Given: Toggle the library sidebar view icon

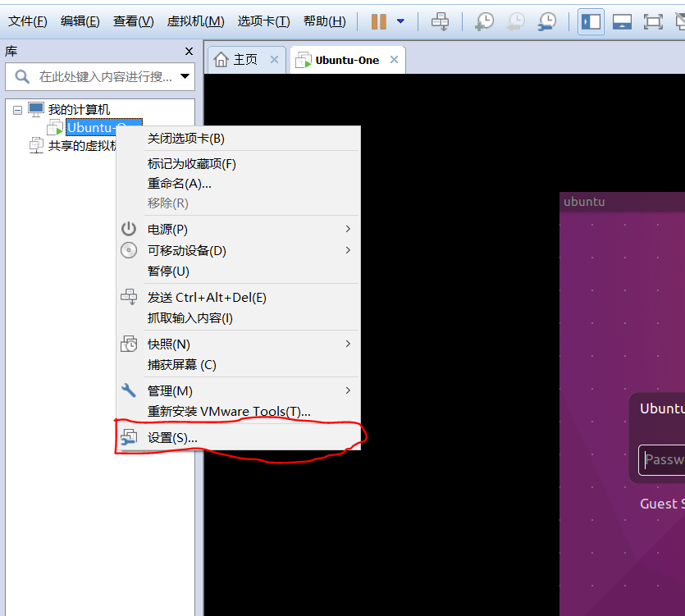Looking at the screenshot, I should click(x=591, y=21).
